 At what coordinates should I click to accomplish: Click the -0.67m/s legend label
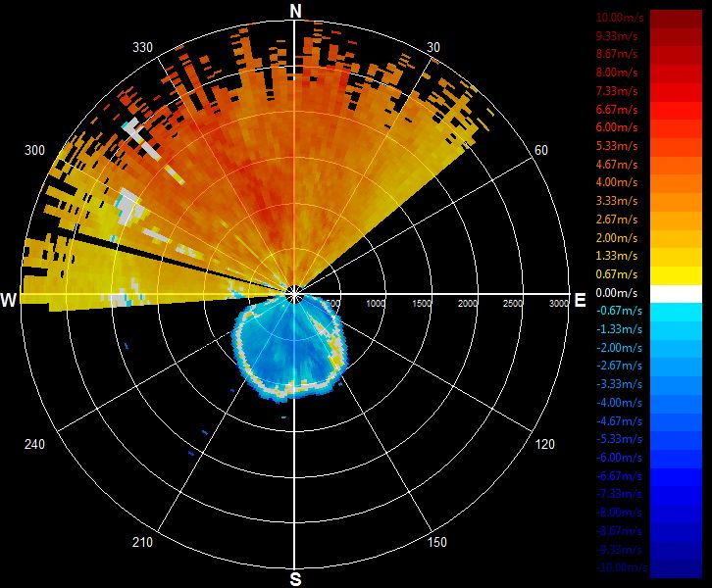[619, 311]
